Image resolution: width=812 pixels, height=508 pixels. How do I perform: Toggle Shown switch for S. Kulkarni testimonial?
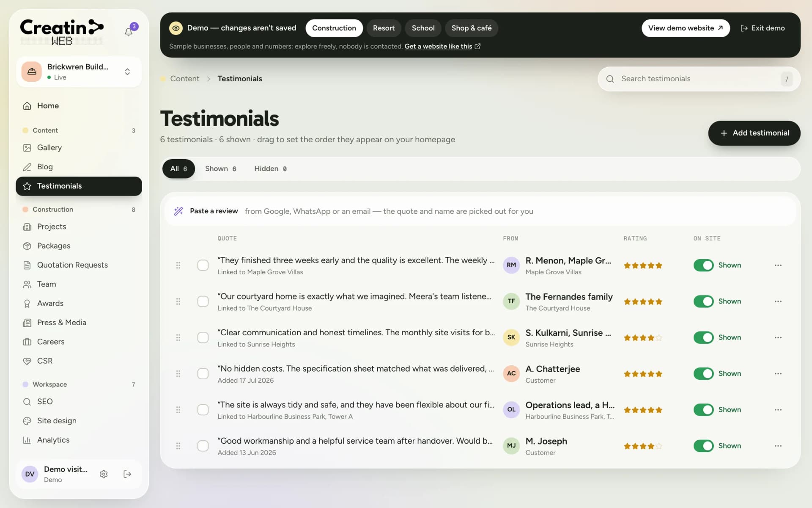tap(703, 337)
